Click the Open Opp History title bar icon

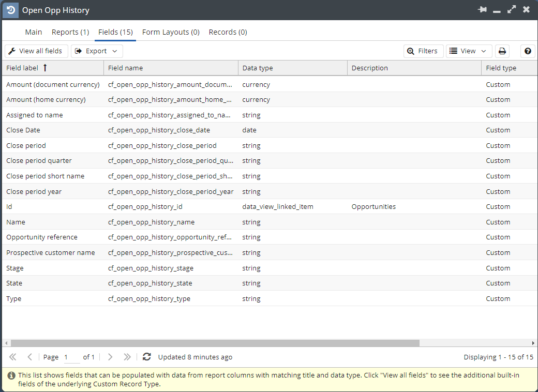point(11,10)
